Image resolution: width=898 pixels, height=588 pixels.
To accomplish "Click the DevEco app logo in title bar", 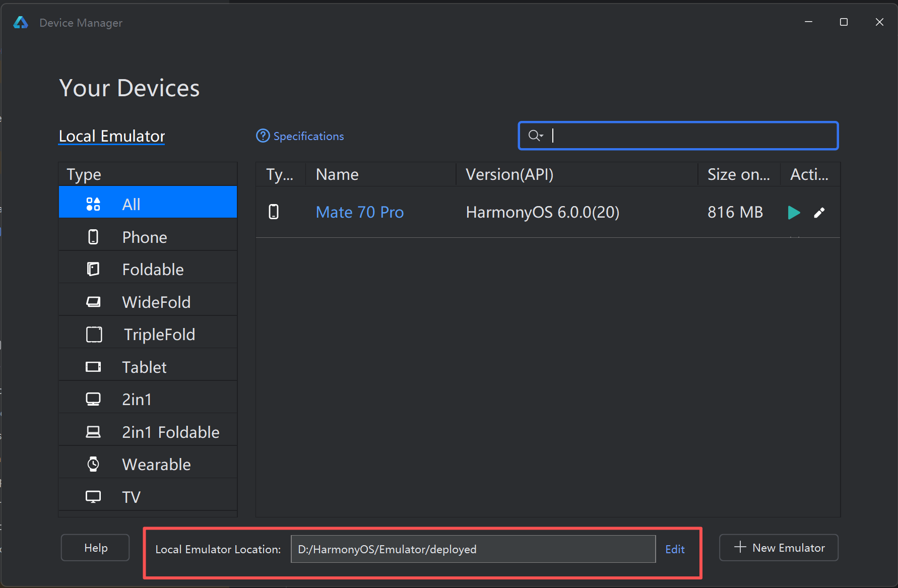I will point(21,23).
